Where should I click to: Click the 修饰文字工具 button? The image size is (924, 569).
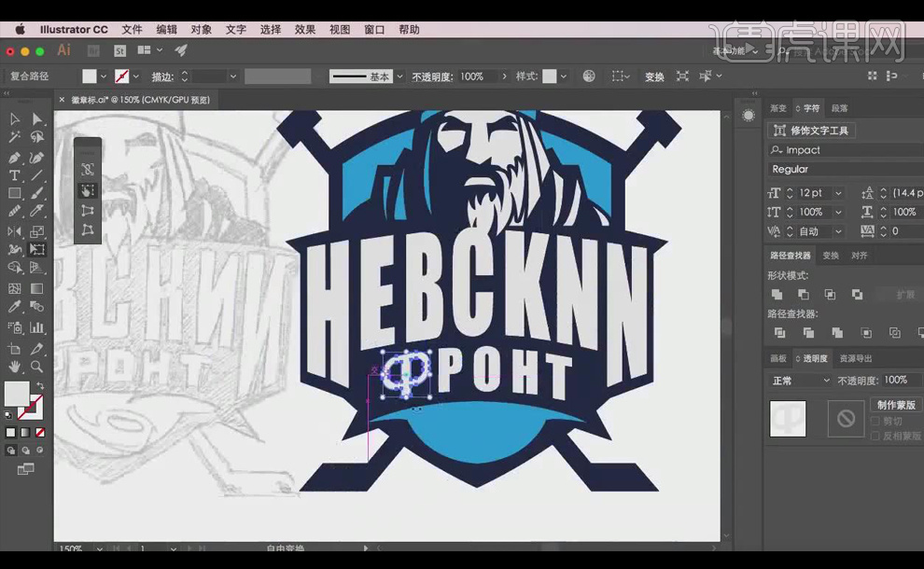(811, 131)
